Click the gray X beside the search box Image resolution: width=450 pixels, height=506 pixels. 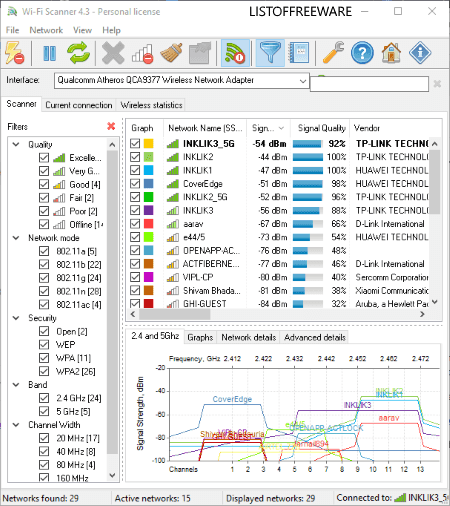(437, 84)
